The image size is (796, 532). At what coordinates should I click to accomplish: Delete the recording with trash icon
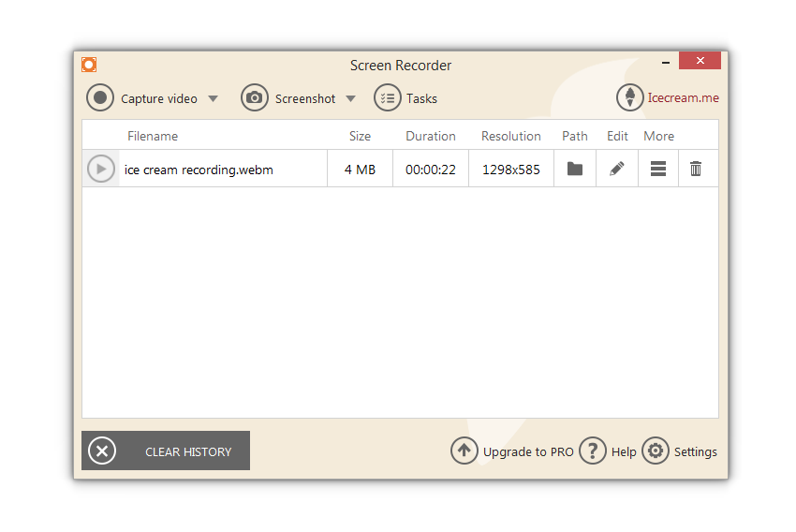tap(696, 169)
